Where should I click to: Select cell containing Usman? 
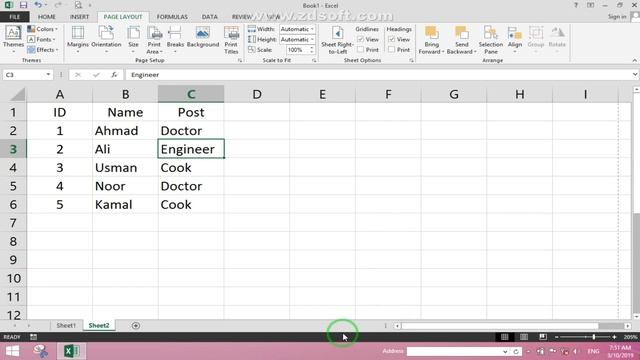(x=125, y=168)
